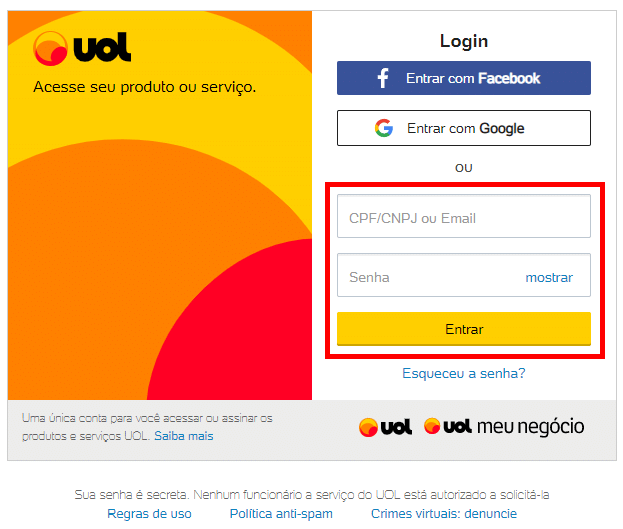
Task: Open the Política anti-spam link
Action: [281, 513]
